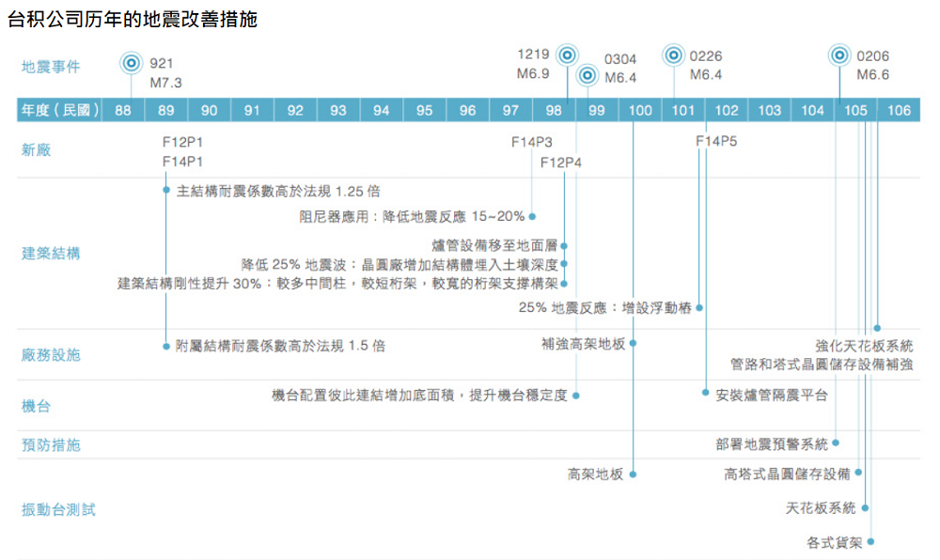Click the F14P5 new fab label

click(716, 141)
